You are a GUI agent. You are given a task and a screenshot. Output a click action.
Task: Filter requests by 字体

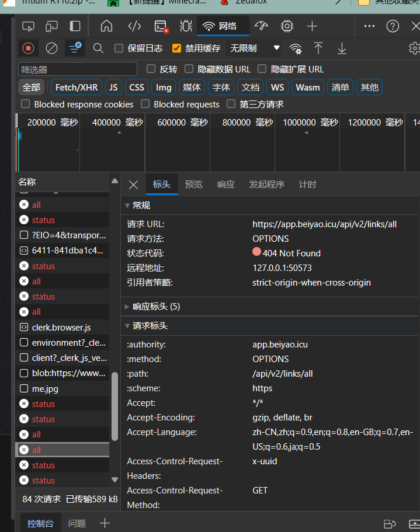click(221, 87)
